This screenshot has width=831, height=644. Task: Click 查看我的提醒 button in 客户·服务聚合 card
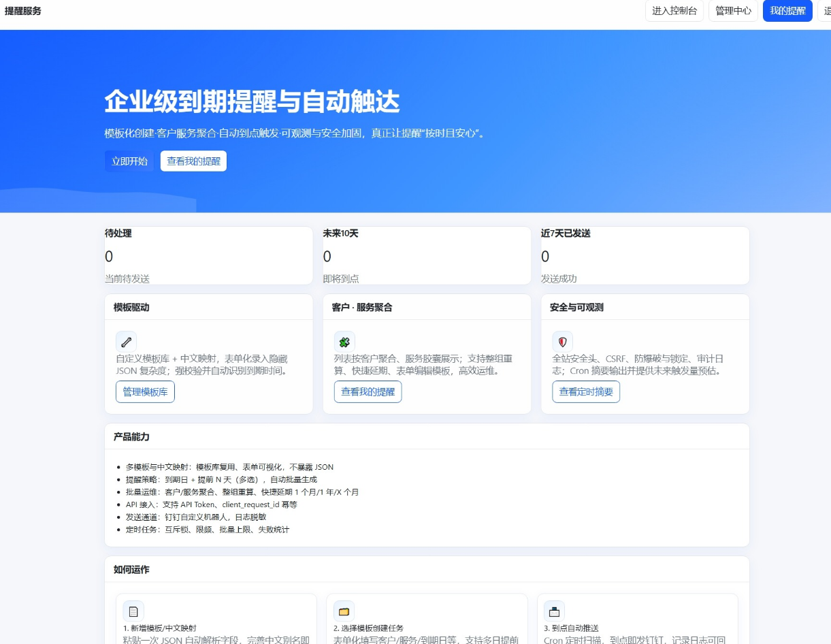[x=368, y=392]
